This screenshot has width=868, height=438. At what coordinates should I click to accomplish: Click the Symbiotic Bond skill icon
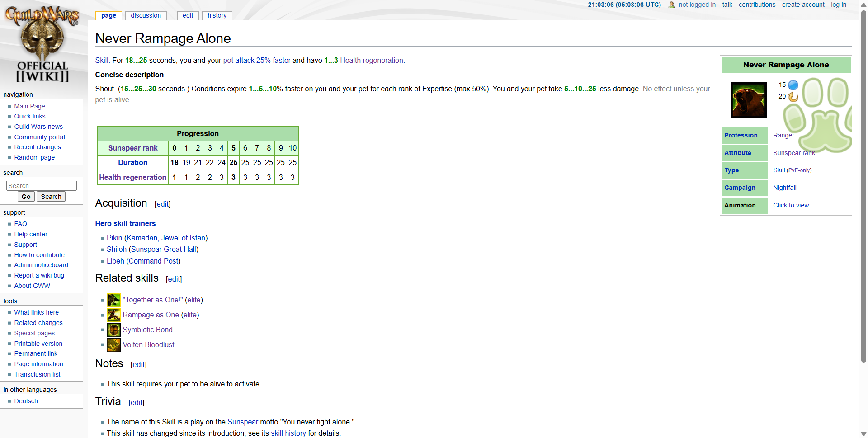tap(113, 330)
